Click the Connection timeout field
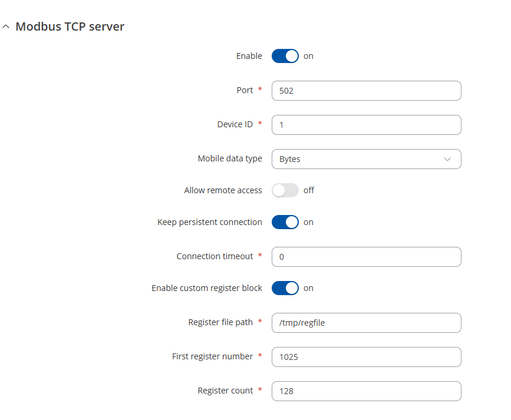Screen dimensions: 511x420 click(x=366, y=257)
